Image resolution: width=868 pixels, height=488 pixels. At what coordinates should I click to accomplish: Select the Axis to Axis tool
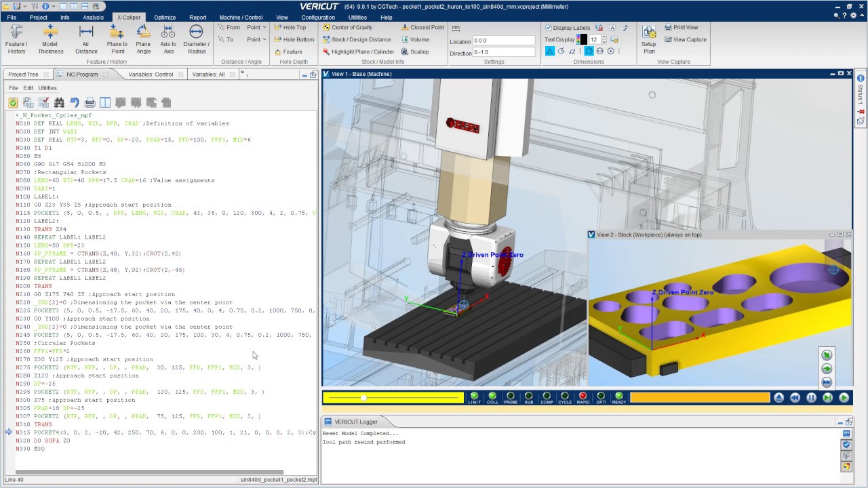[x=168, y=39]
